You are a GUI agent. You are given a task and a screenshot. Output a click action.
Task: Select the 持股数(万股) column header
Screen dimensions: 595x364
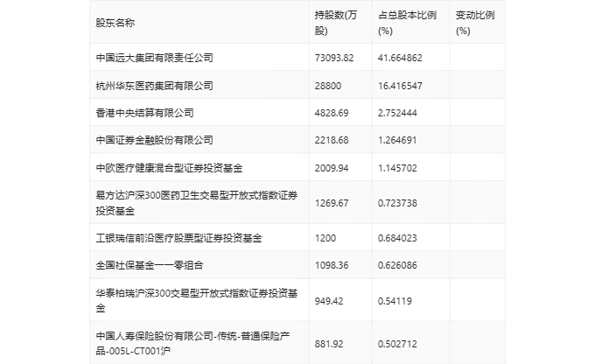[336, 23]
